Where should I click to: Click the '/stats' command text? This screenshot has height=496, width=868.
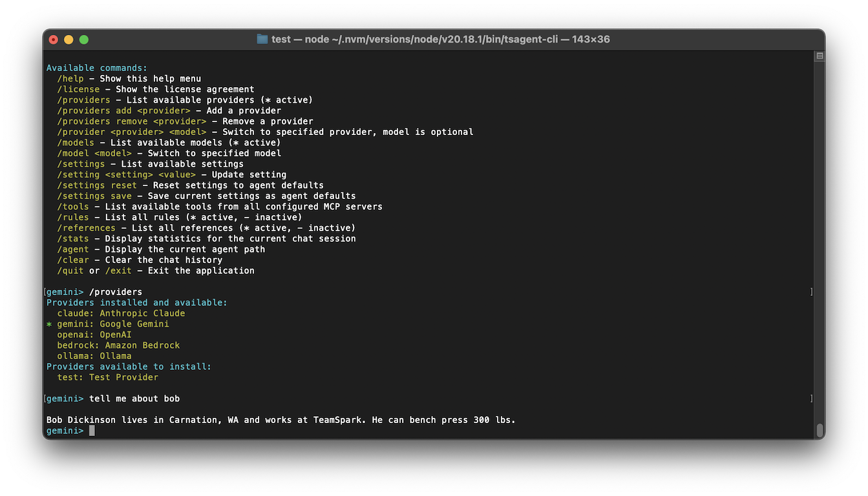point(73,238)
